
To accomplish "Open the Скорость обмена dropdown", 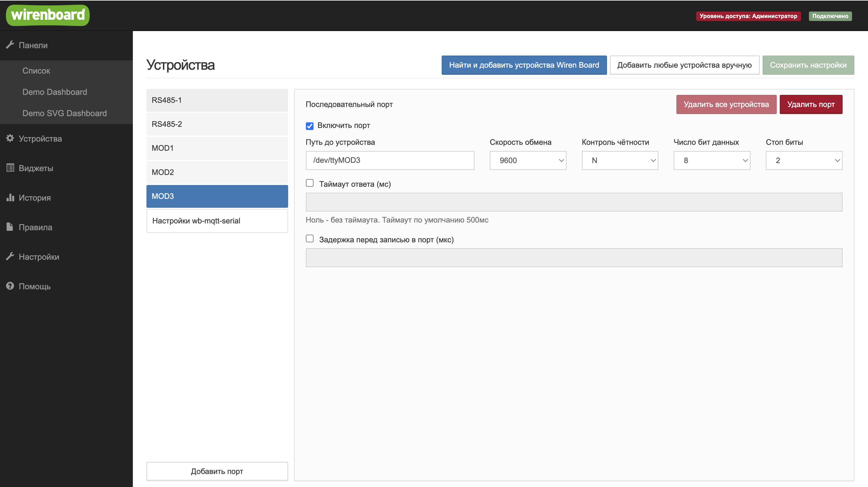I will pyautogui.click(x=528, y=160).
